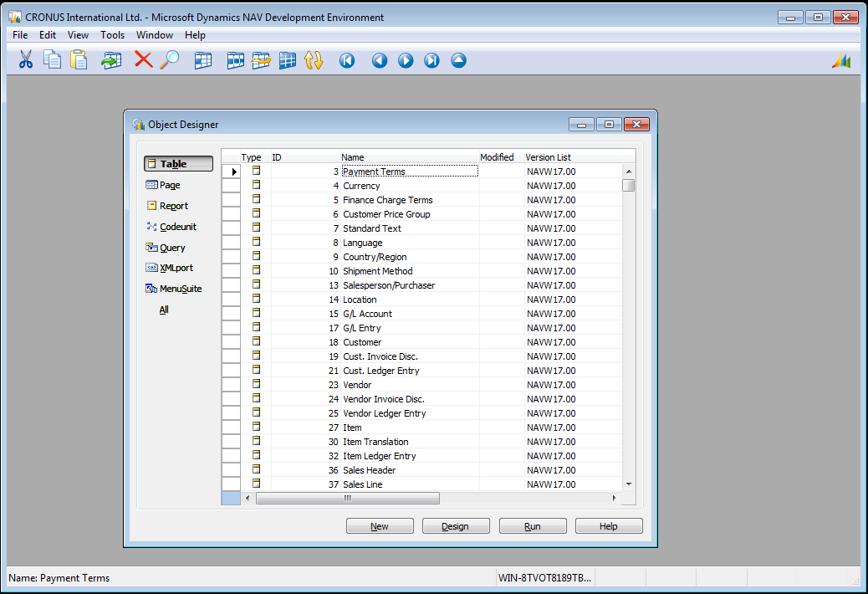
Task: Click the Dynamics logo at toolbar right
Action: tap(841, 60)
